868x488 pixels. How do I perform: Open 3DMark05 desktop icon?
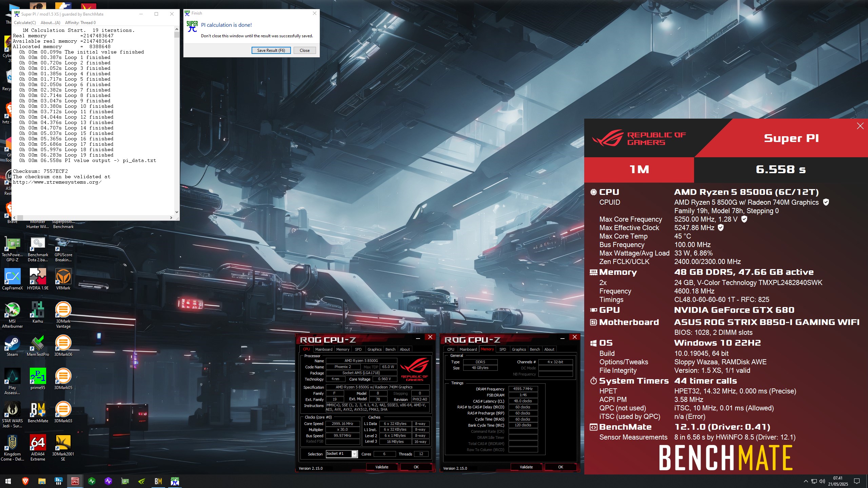[63, 379]
